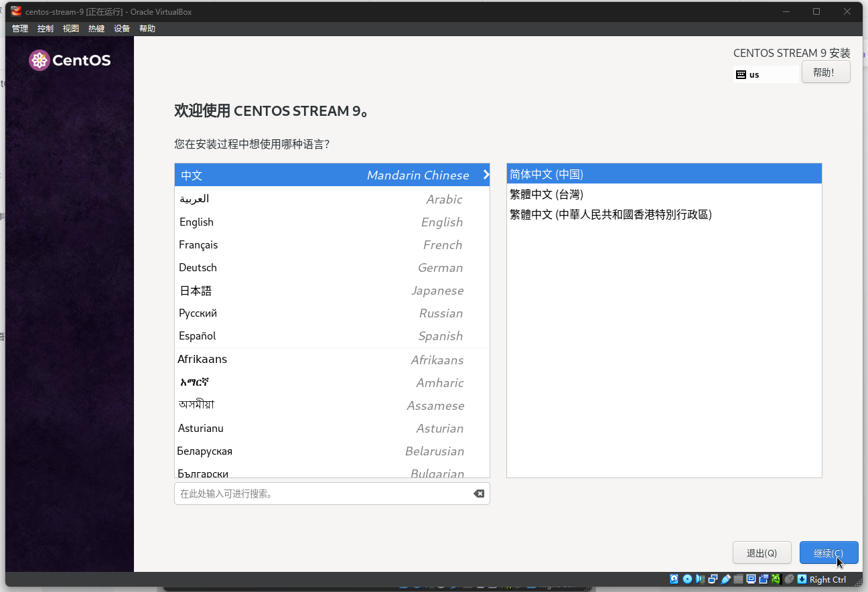The width and height of the screenshot is (868, 592).
Task: Select Assamese language row
Action: [332, 405]
